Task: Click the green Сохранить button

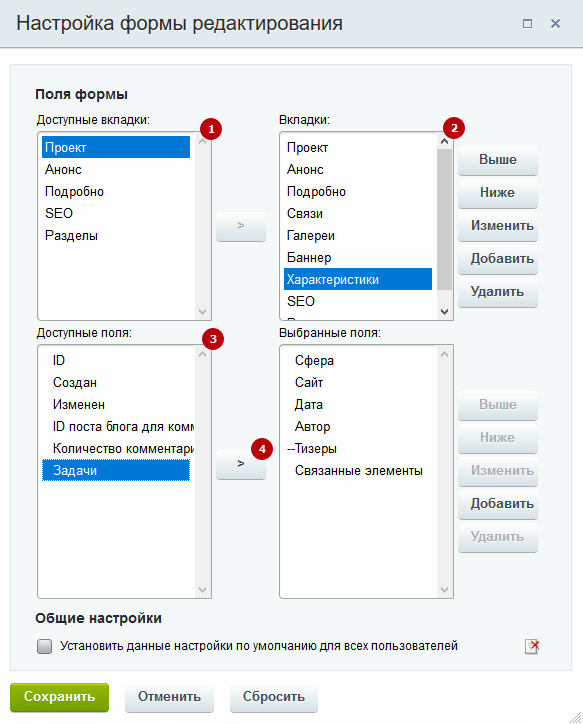Action: [x=60, y=697]
